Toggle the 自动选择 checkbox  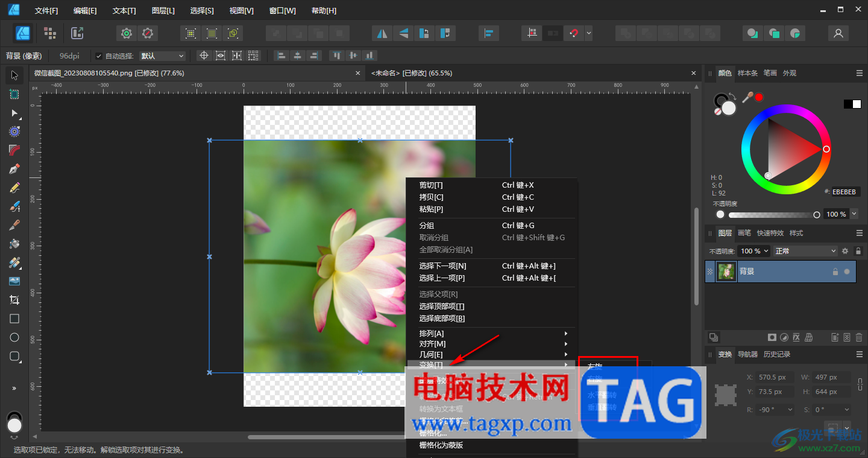click(x=99, y=56)
